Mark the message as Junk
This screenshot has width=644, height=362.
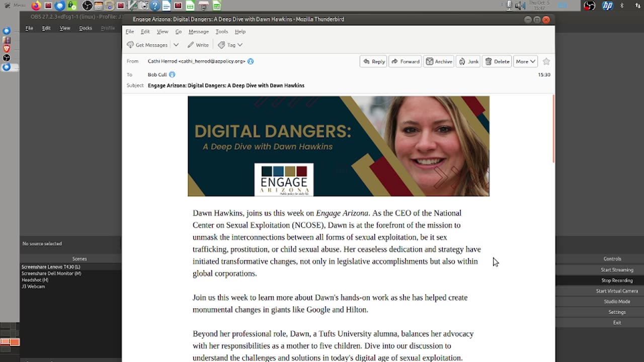(468, 61)
